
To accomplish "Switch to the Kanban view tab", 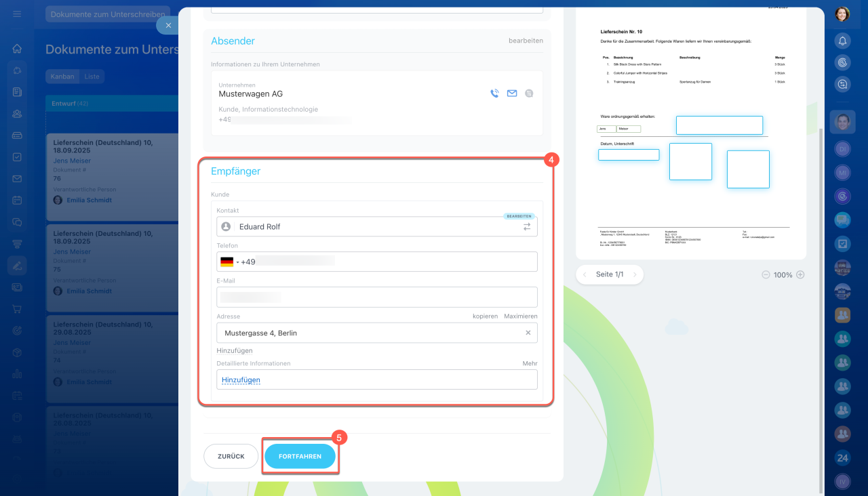I will (x=62, y=77).
